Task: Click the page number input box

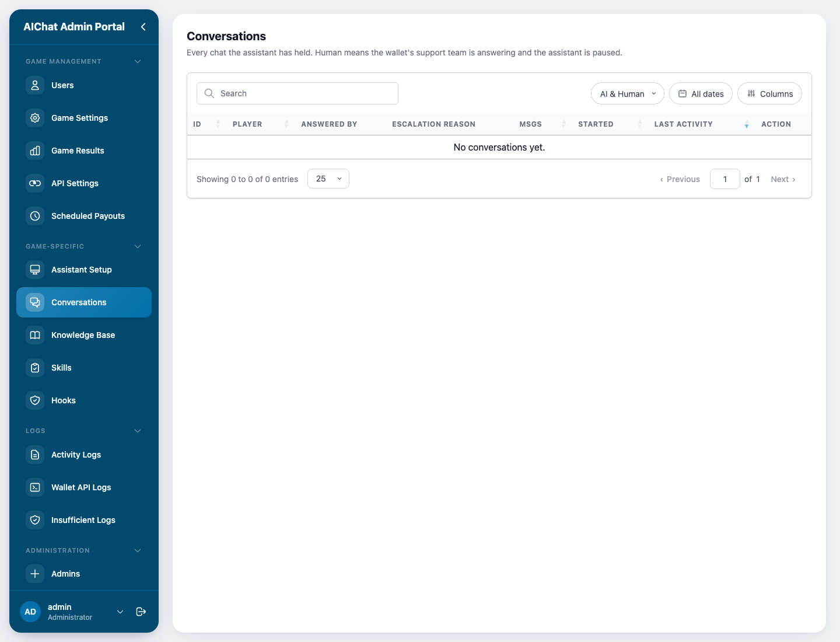Action: pyautogui.click(x=725, y=179)
